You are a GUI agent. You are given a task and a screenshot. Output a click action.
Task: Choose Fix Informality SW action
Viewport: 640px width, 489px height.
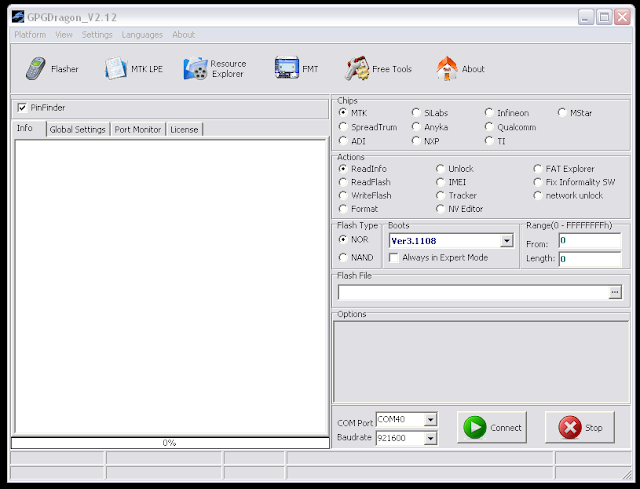[538, 182]
